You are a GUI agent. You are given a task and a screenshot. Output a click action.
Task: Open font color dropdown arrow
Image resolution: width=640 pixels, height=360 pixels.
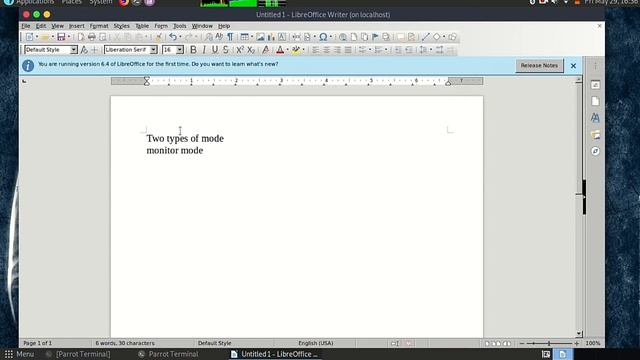[287, 50]
